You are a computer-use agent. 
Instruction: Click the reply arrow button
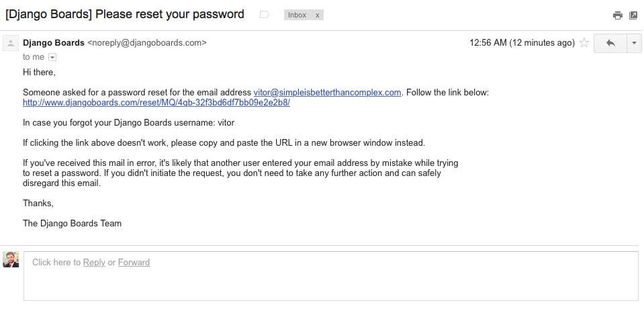click(610, 43)
